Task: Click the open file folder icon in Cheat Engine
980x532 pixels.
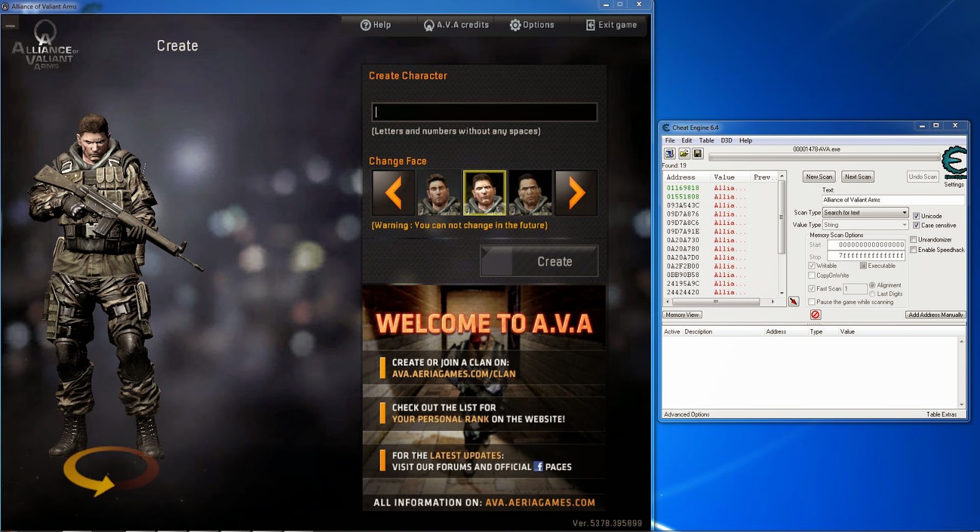Action: 684,153
